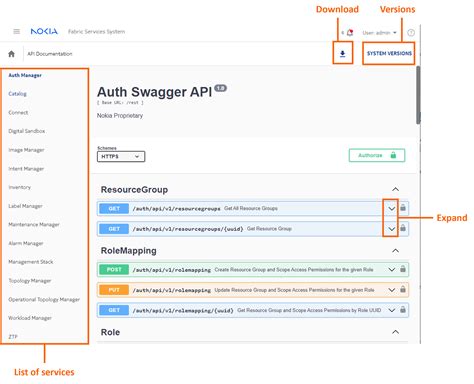Viewport: 474px width, 384px height.
Task: Click the RoleMapping section heading
Action: click(129, 251)
